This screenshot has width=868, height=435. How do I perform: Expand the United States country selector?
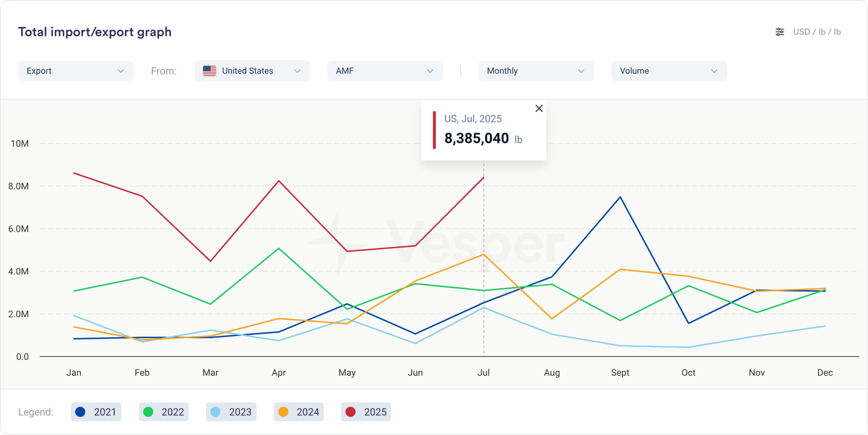click(252, 71)
